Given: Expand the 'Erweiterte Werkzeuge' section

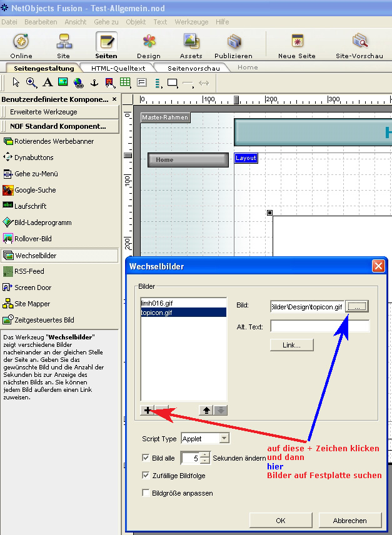Looking at the screenshot, I should (x=60, y=112).
